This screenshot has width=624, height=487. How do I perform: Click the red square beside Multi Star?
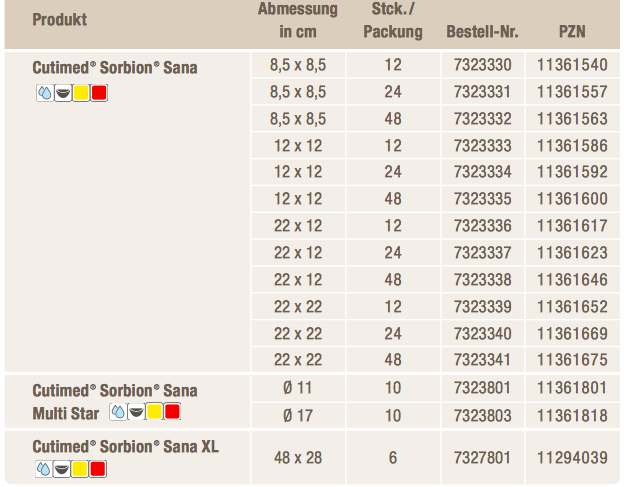click(172, 412)
